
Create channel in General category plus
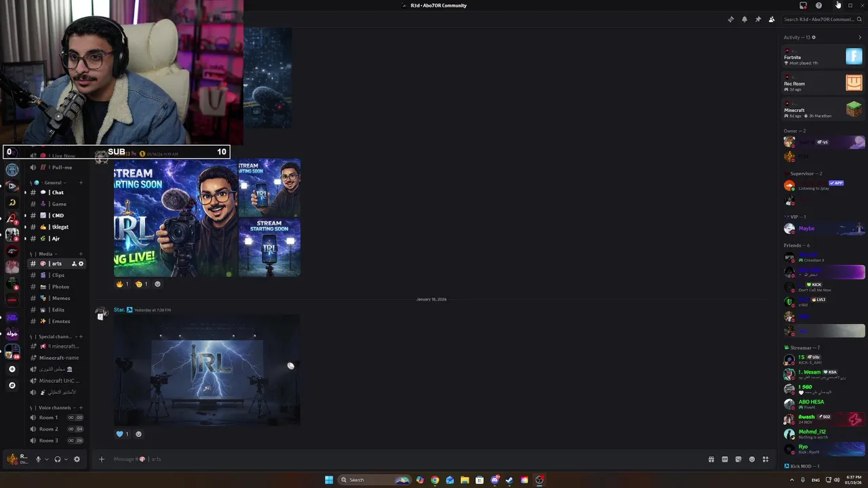pos(81,182)
